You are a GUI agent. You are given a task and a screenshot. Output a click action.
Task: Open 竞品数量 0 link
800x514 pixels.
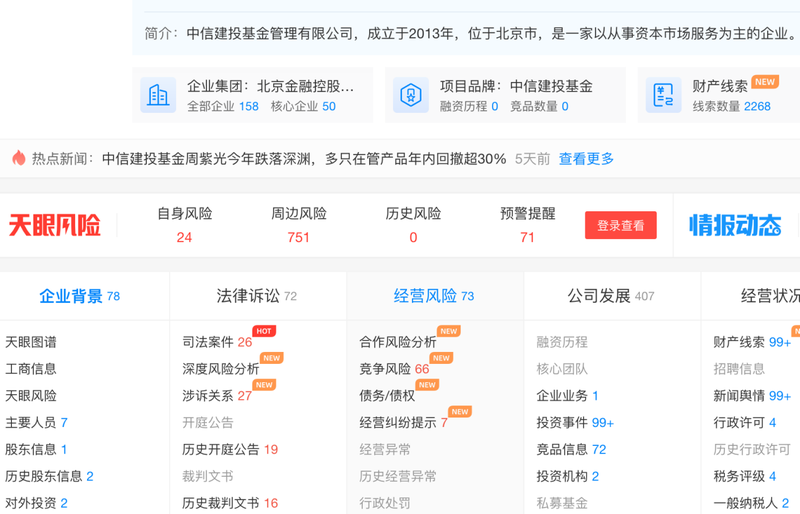click(539, 106)
